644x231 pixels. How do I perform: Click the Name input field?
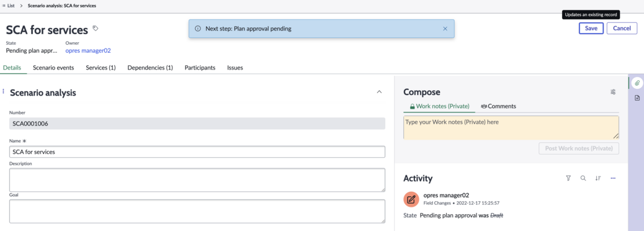pos(197,152)
